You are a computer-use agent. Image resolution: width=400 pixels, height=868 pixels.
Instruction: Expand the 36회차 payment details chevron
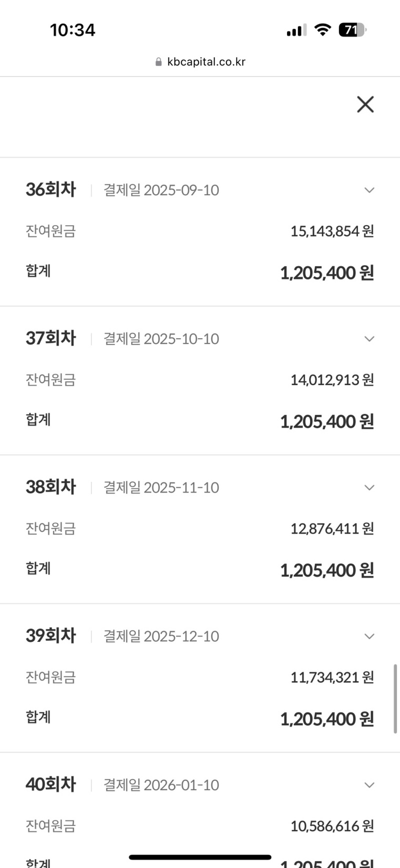(369, 190)
